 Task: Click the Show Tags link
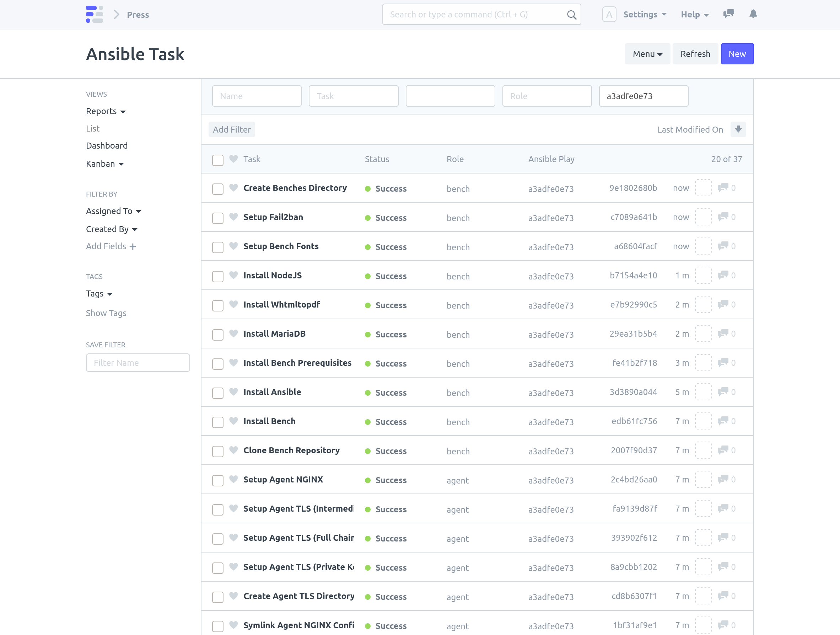[x=106, y=313]
